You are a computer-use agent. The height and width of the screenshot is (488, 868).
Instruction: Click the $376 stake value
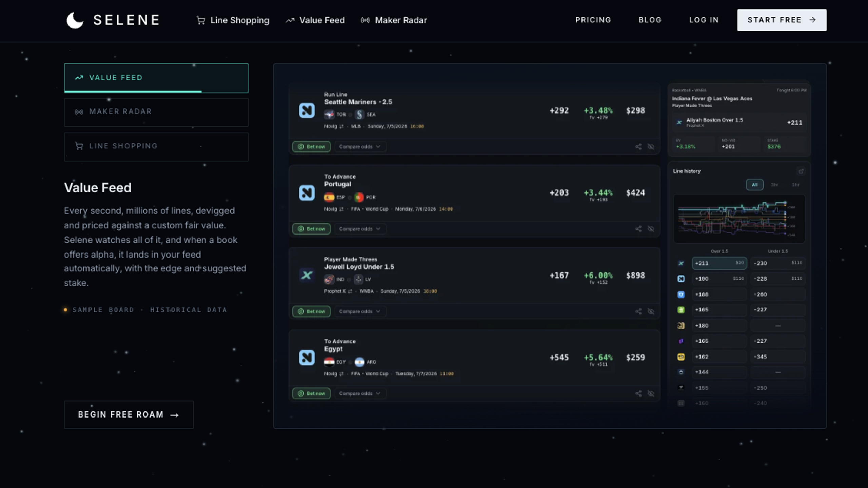tap(774, 147)
